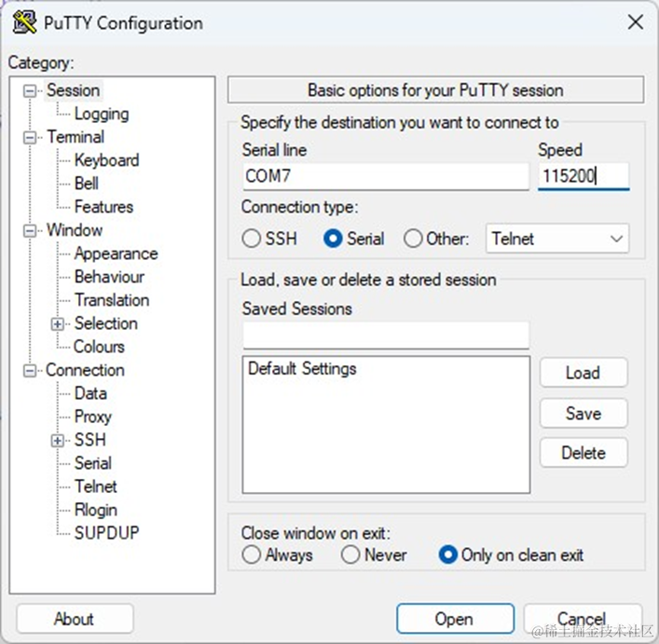Screen dimensions: 659x644
Task: Click the PuTTY icon in title bar
Action: (x=25, y=22)
